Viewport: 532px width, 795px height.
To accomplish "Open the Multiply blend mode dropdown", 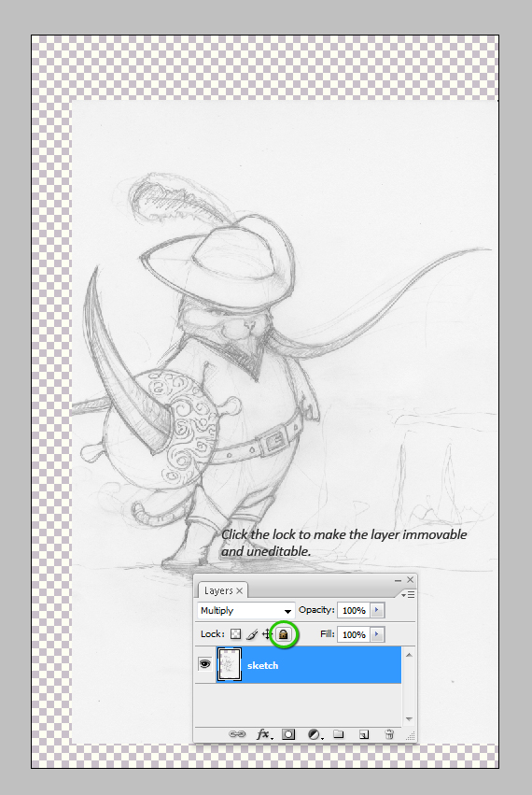I will point(245,610).
